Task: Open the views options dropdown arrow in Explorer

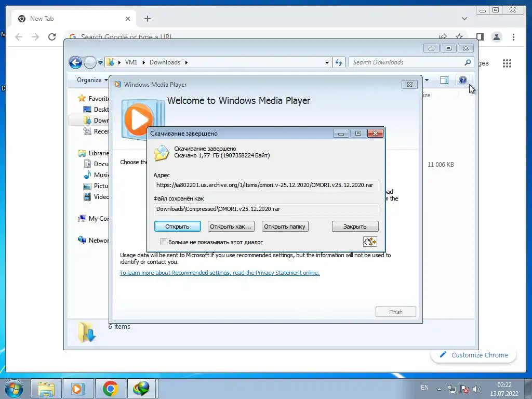Action: tap(427, 80)
